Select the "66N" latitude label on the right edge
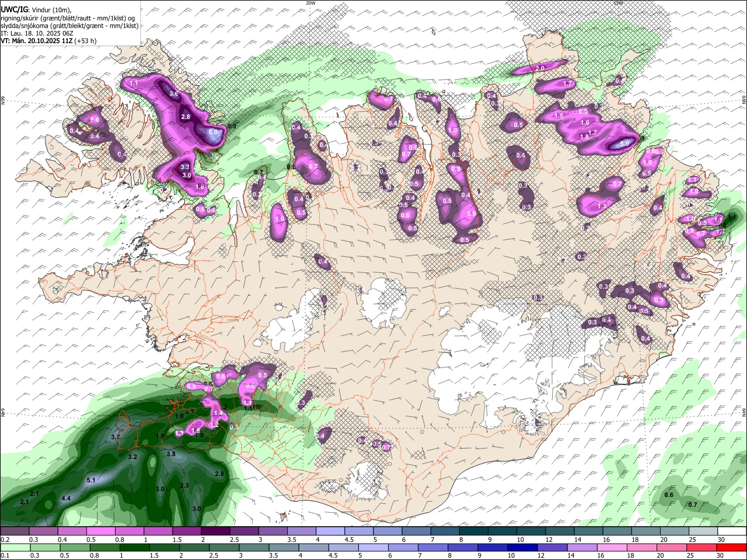747x560 pixels. pyautogui.click(x=744, y=100)
